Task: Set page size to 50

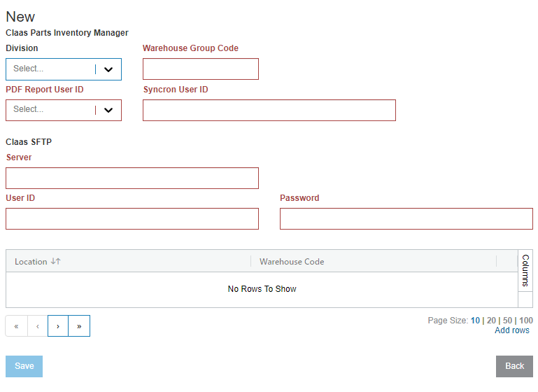Action: click(x=507, y=321)
